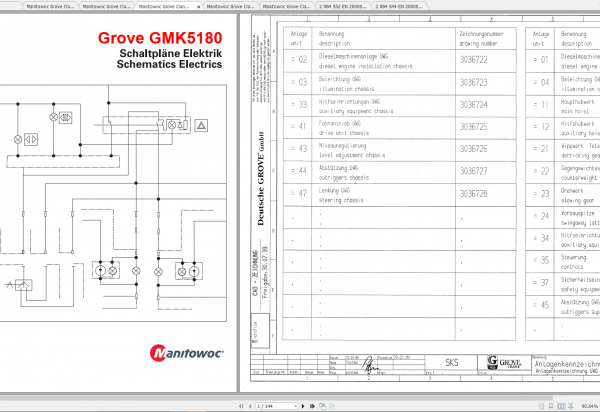Click drawing number 3036722

click(473, 60)
